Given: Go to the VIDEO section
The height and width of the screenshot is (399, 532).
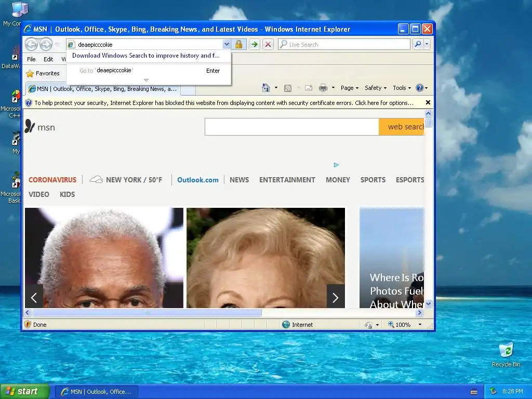Looking at the screenshot, I should pos(38,194).
